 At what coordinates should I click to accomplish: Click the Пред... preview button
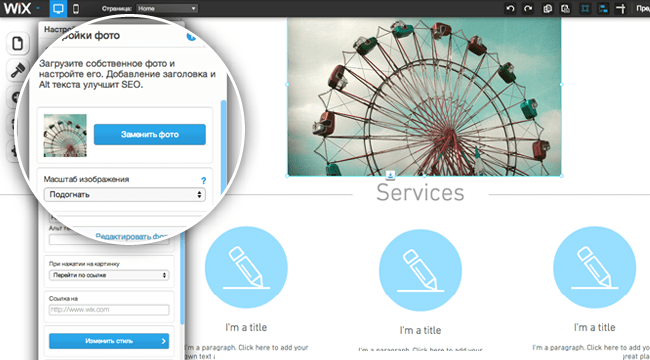pos(643,8)
